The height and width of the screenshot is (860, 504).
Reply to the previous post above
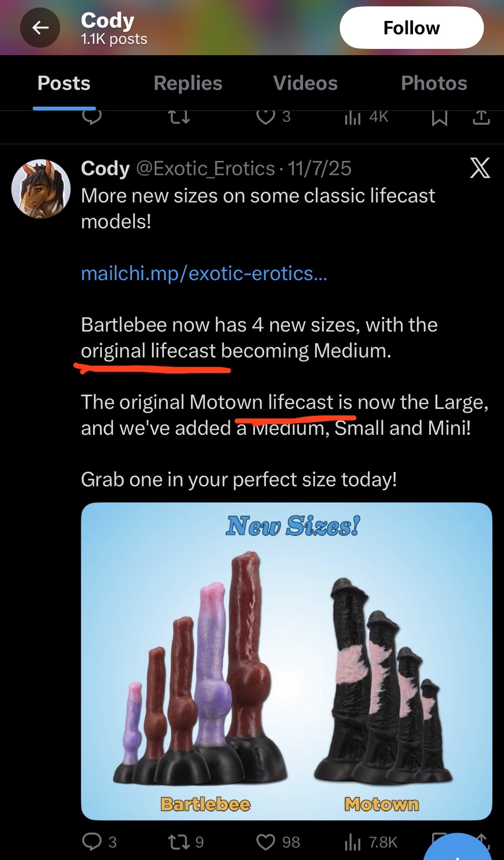click(92, 116)
